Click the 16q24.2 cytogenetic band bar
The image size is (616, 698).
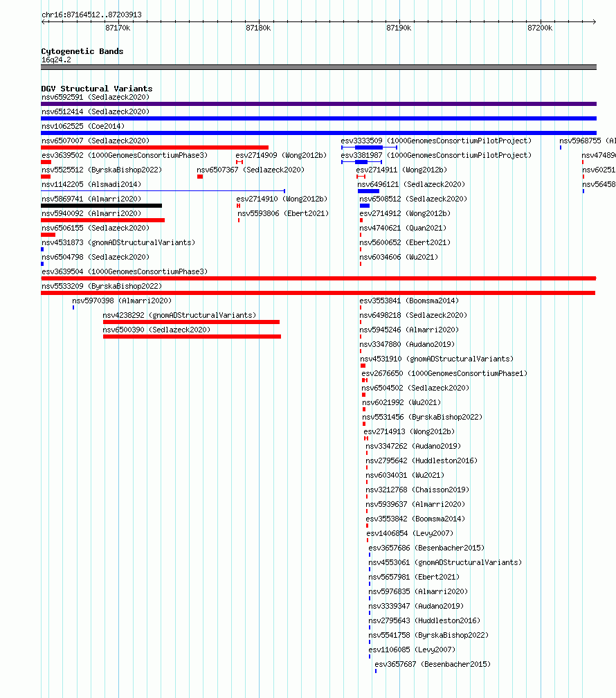pyautogui.click(x=318, y=67)
